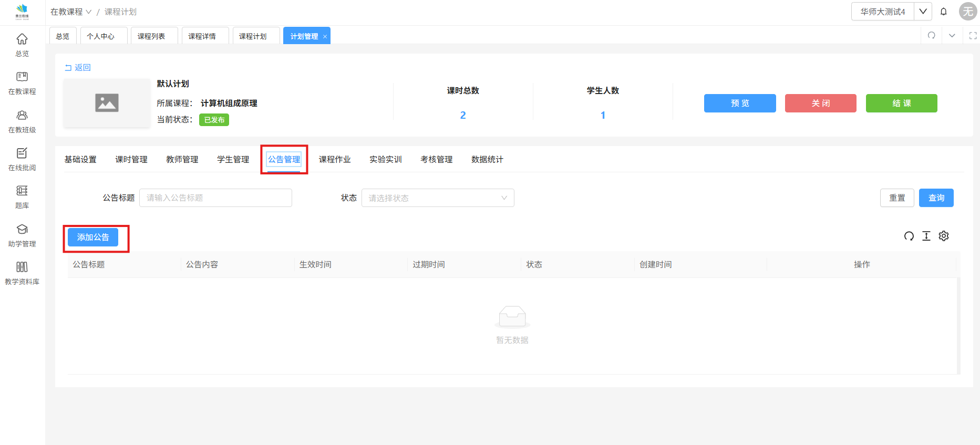Change table row density icon
This screenshot has width=980, height=445.
click(x=926, y=236)
